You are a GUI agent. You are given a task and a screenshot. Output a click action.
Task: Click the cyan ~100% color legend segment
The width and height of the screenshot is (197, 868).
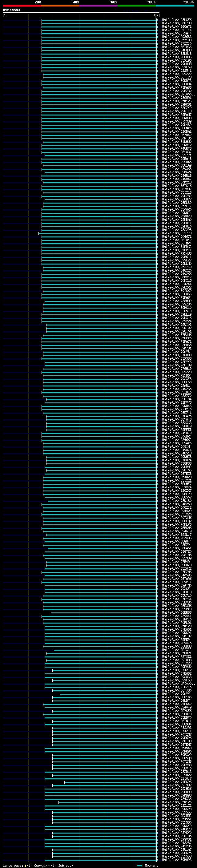175,6
